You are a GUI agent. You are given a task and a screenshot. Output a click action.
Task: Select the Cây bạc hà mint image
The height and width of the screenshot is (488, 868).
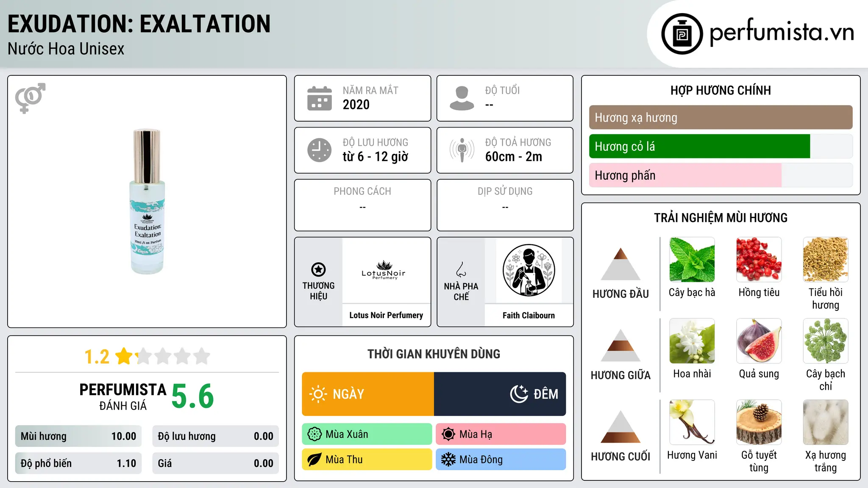click(692, 260)
